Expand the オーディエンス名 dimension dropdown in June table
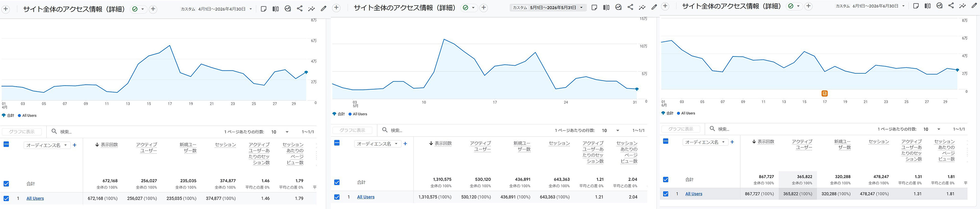The width and height of the screenshot is (980, 209). point(704,142)
